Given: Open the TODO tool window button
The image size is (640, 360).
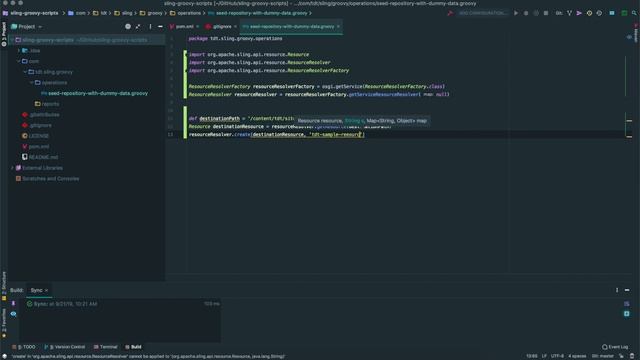Looking at the screenshot, I should (24, 347).
